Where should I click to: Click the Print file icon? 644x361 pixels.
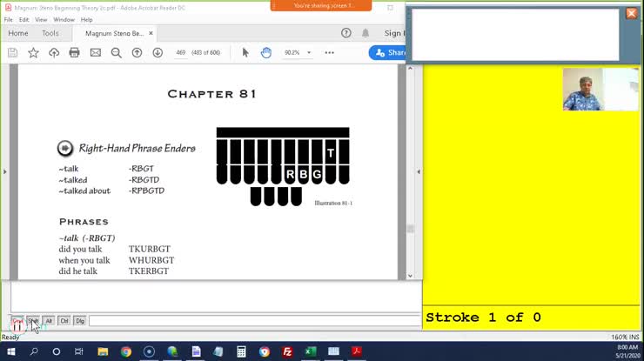(x=74, y=52)
